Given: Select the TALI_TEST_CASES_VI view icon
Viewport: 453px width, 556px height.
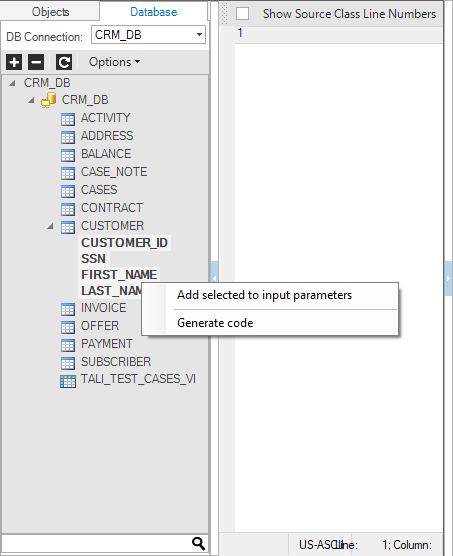Looking at the screenshot, I should coord(68,381).
